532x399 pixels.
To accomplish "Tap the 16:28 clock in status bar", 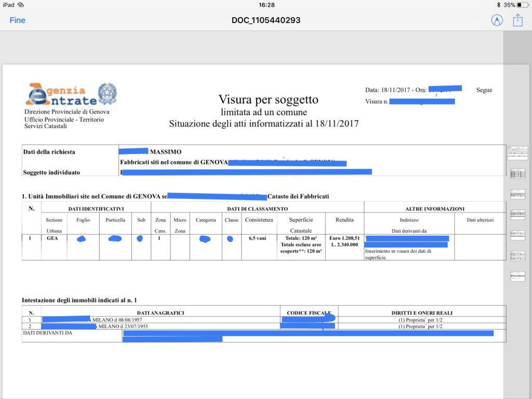I will coord(266,5).
